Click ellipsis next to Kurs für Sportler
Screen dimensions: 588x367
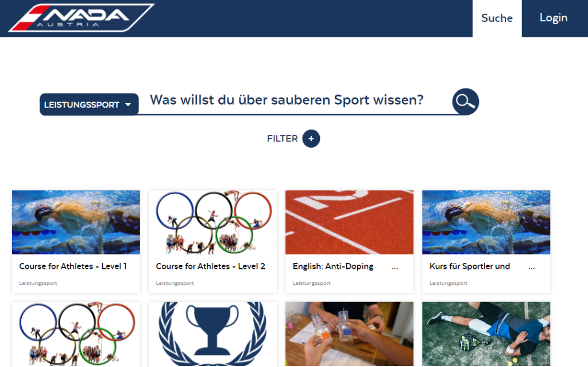point(531,268)
